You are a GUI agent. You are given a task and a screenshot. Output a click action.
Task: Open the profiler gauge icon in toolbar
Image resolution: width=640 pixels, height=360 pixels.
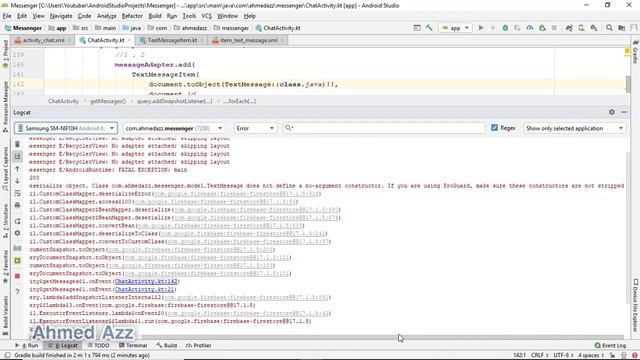pyautogui.click(x=530, y=28)
